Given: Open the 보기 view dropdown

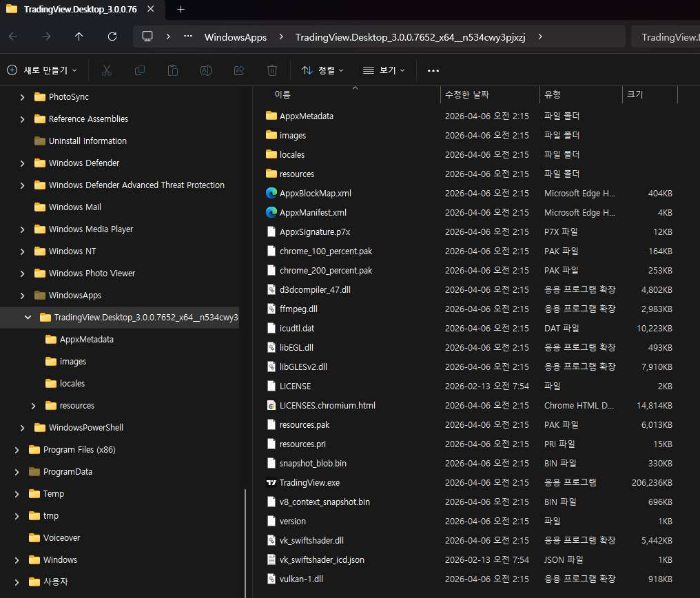Looking at the screenshot, I should [384, 70].
